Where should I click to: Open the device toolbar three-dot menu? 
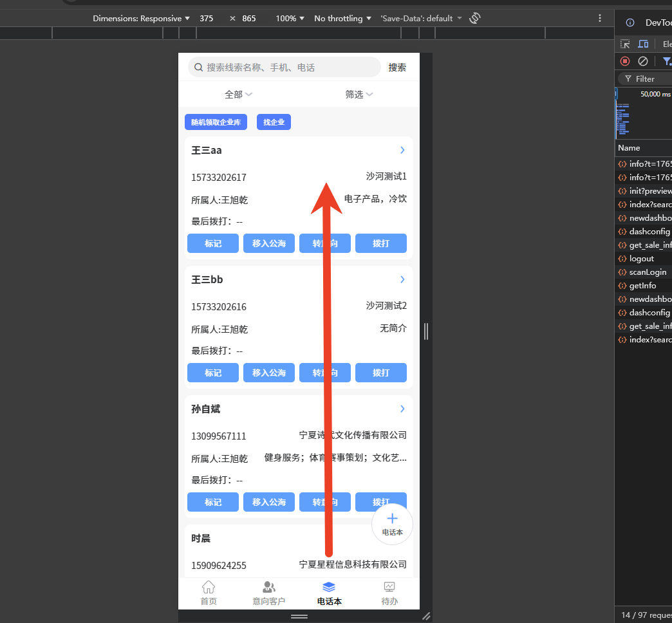[599, 18]
